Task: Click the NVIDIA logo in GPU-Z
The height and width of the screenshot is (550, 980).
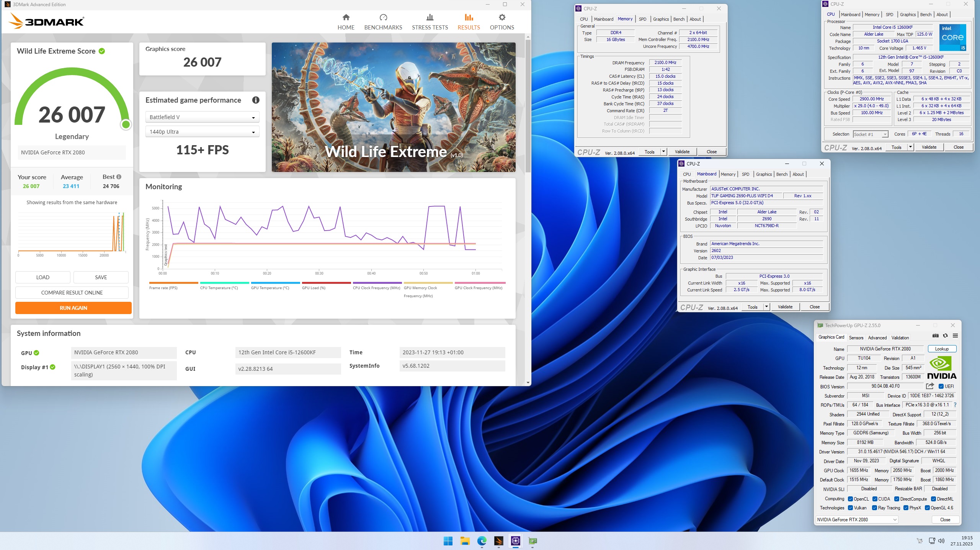Action: click(942, 368)
